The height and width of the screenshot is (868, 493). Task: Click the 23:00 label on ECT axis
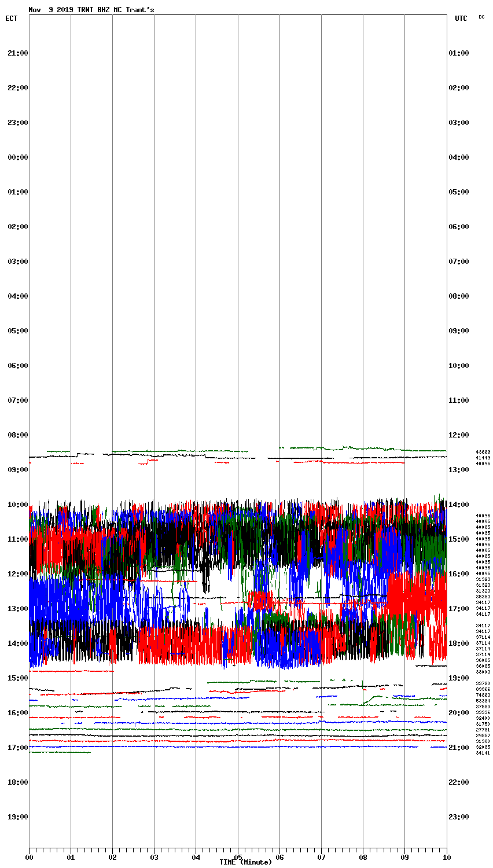coord(18,123)
